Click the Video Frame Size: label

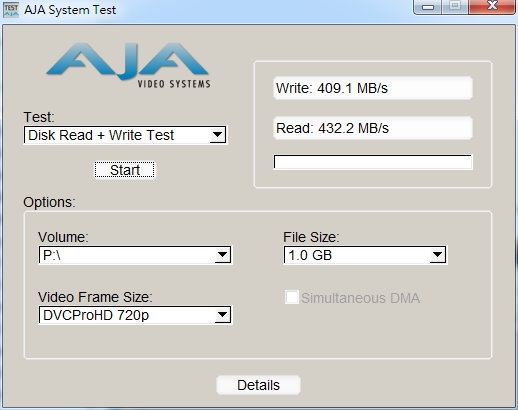(95, 297)
